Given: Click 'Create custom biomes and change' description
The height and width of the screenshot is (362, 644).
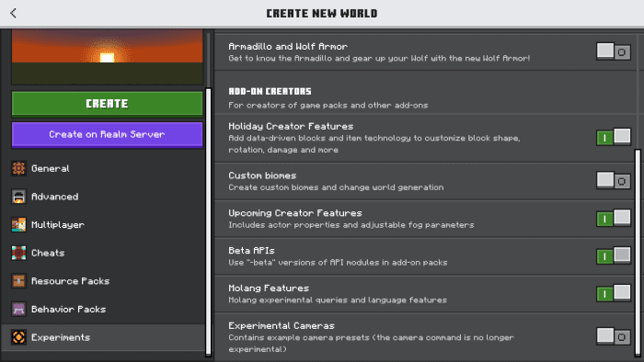Looking at the screenshot, I should coord(336,187).
